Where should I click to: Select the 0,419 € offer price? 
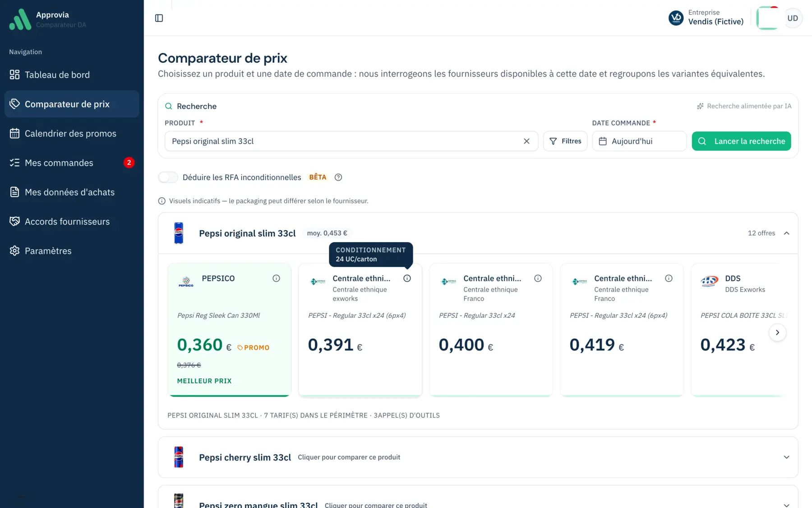coord(597,345)
